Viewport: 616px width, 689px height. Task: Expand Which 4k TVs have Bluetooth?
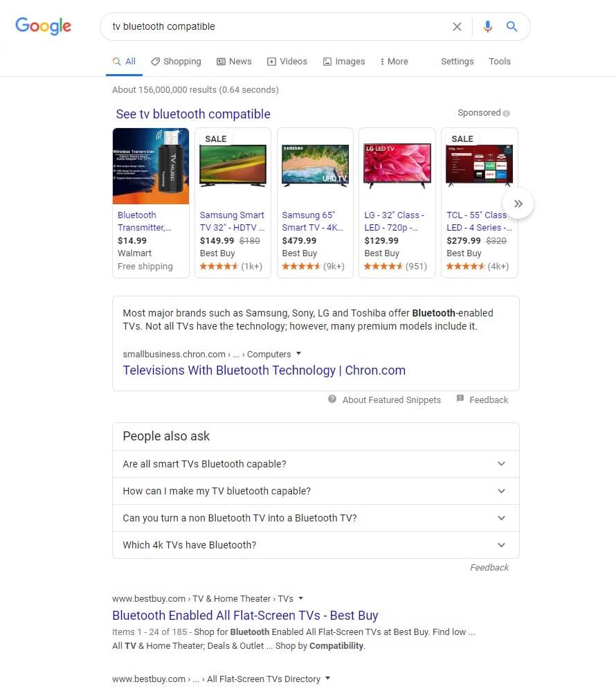(316, 545)
